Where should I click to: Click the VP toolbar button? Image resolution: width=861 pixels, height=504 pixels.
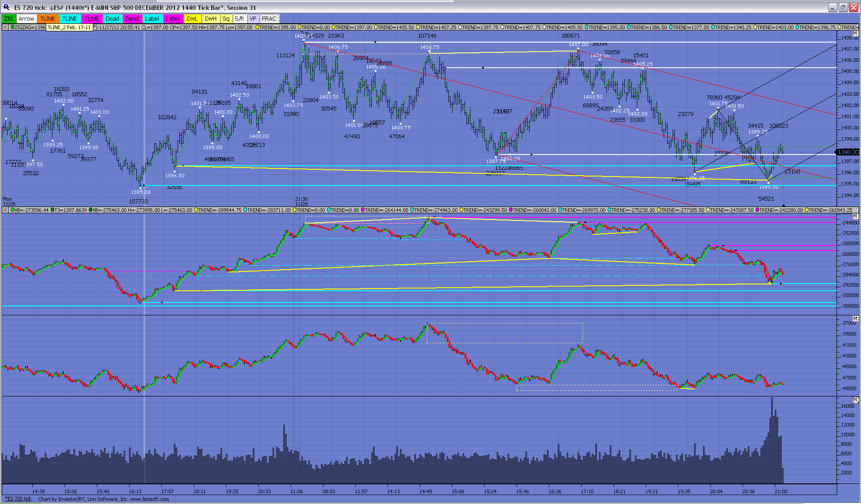(x=253, y=18)
